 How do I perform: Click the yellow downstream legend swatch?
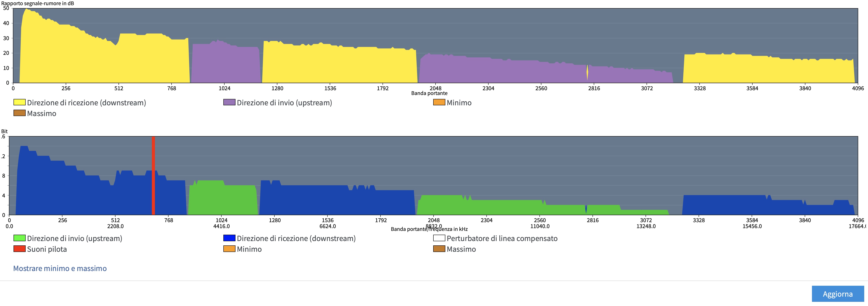19,102
